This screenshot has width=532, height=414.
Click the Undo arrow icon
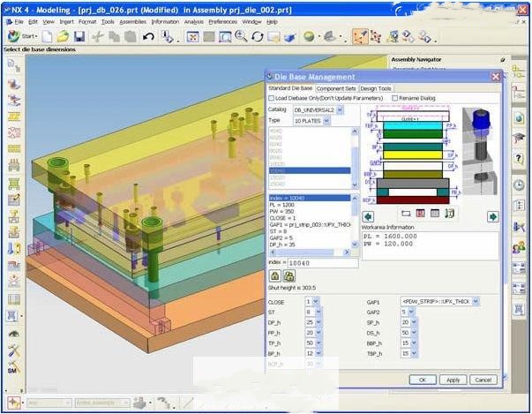[x=148, y=36]
